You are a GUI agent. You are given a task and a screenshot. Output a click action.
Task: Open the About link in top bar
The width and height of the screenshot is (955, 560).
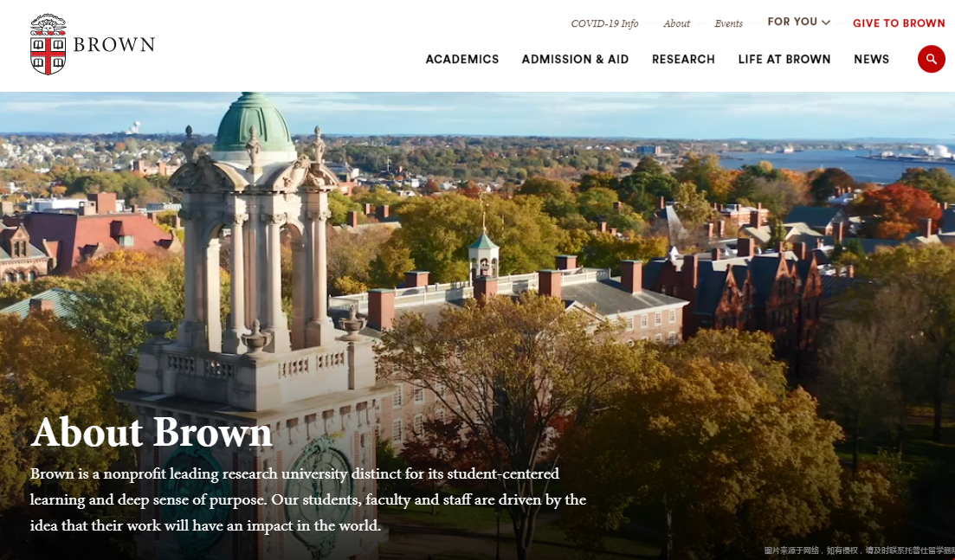pos(677,23)
